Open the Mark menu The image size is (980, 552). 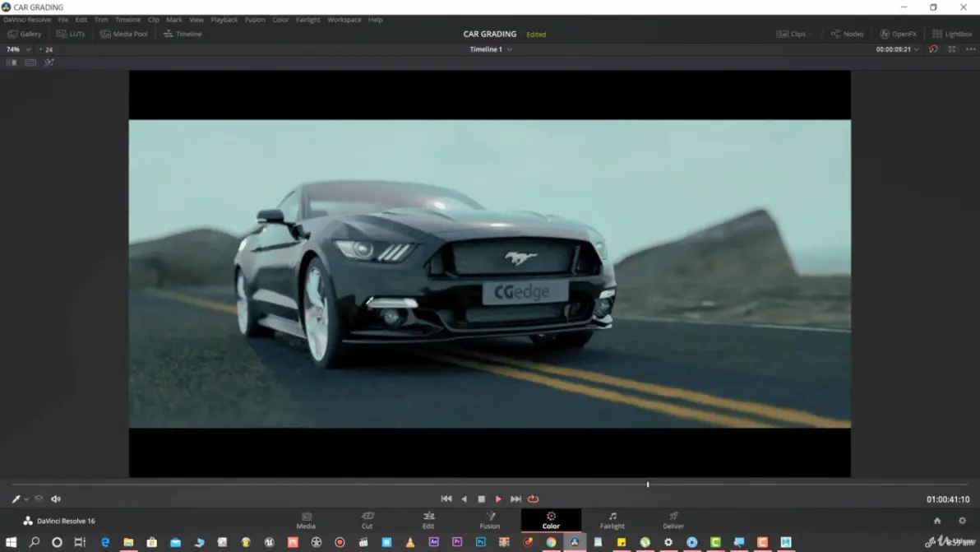coord(173,20)
